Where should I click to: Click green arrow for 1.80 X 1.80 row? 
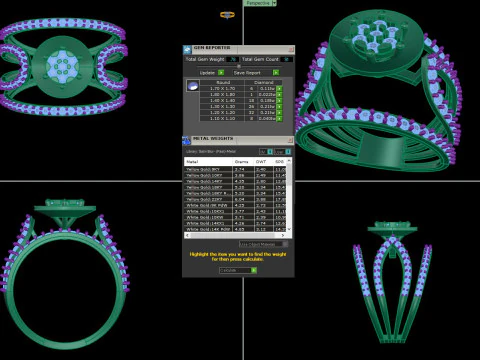279,95
